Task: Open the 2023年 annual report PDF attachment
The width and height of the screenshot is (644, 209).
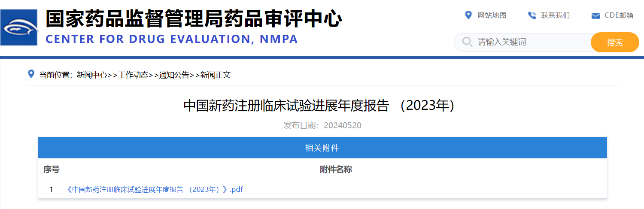Action: point(155,189)
